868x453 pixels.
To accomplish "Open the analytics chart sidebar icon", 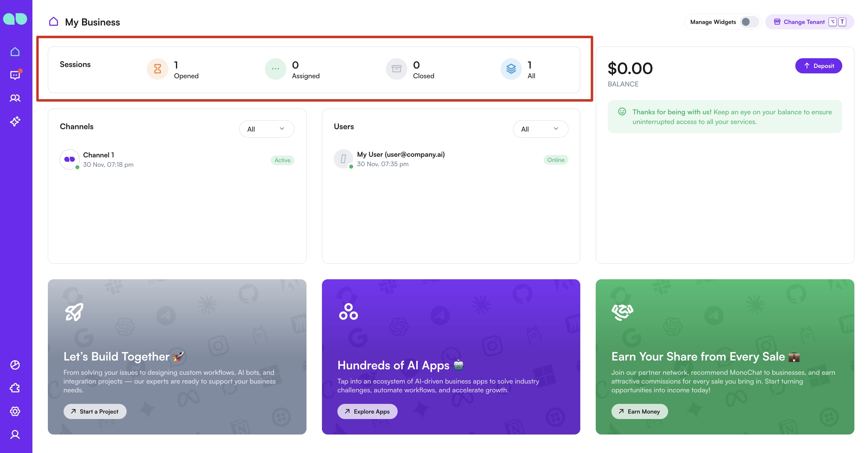I will [15, 365].
